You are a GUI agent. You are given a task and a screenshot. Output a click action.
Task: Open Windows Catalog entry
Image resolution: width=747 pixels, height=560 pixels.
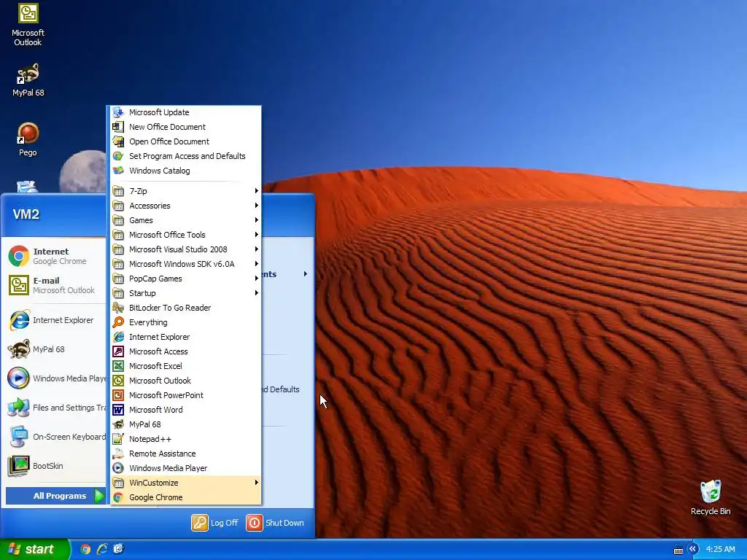(186, 171)
